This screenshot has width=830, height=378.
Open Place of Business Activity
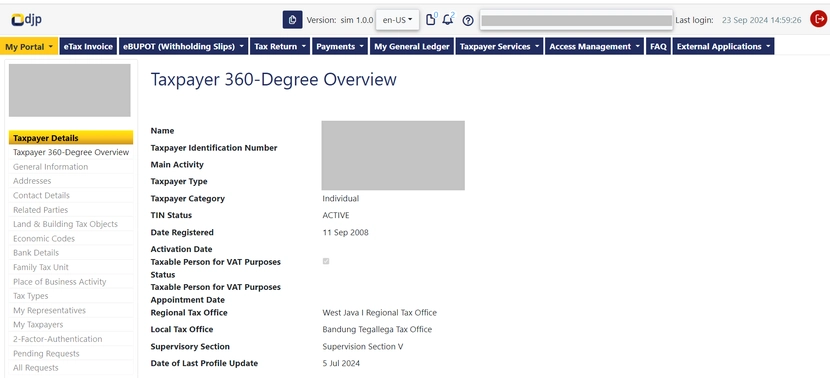coord(71,282)
